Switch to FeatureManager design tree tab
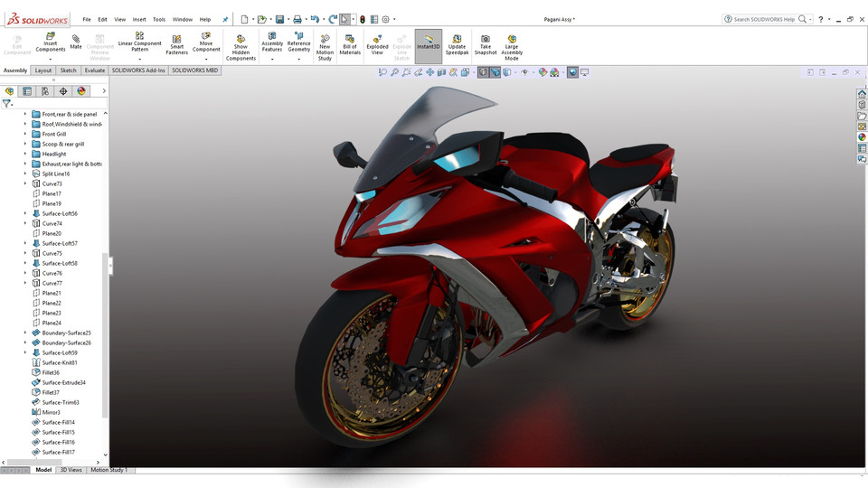 pyautogui.click(x=9, y=91)
